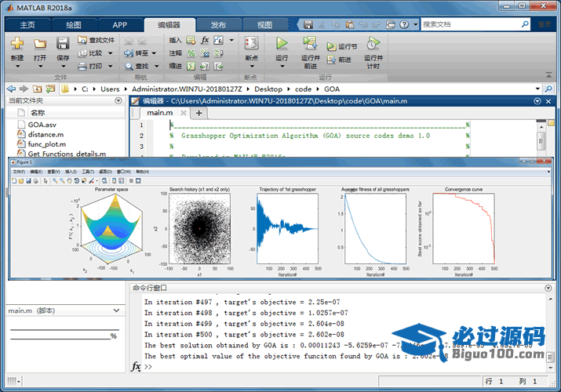
Task: Click the 查找文件 (Find Files) button
Action: click(x=97, y=40)
